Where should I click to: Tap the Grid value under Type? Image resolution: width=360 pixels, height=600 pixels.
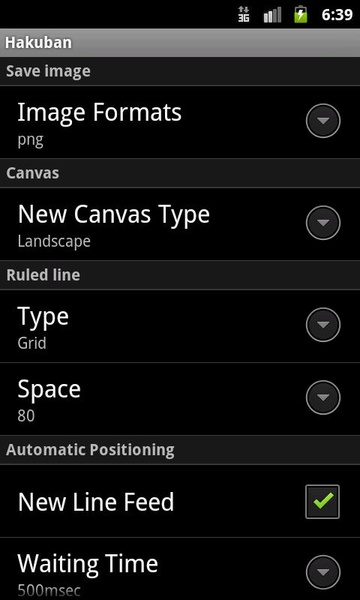(x=32, y=343)
